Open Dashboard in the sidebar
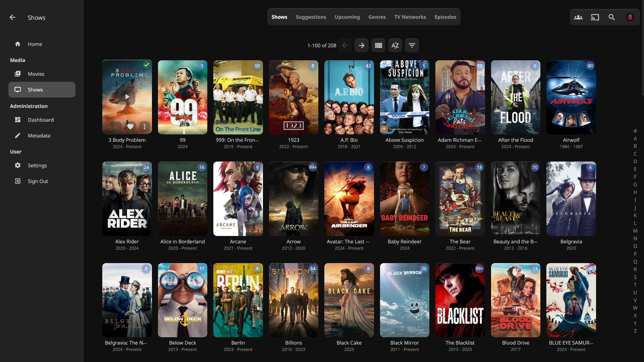 41,120
